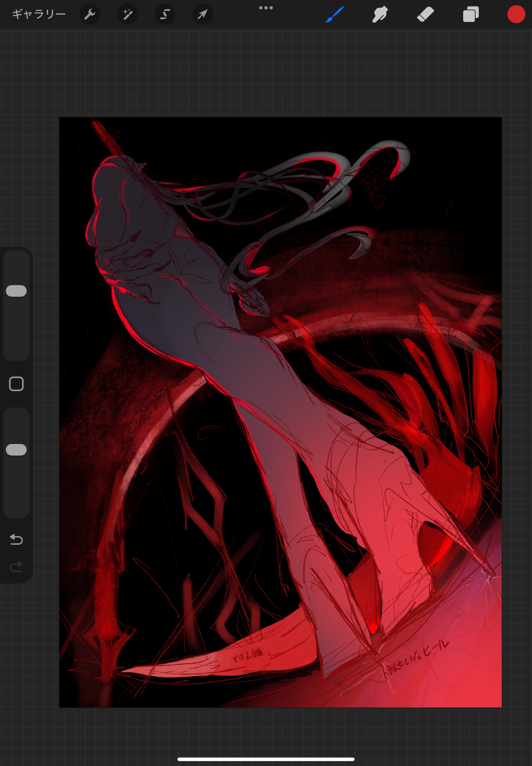This screenshot has width=532, height=766.
Task: Select the Eraser tool
Action: pos(425,15)
